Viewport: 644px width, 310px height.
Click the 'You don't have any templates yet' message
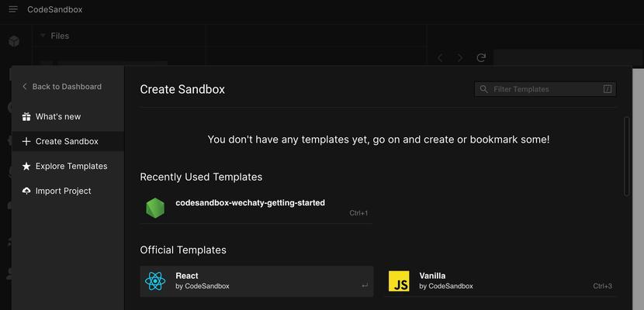click(x=379, y=139)
